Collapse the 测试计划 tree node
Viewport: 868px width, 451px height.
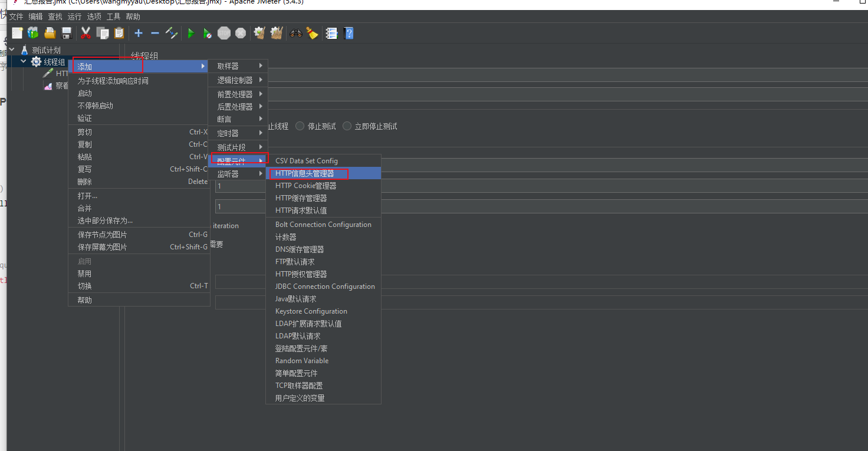pyautogui.click(x=12, y=50)
